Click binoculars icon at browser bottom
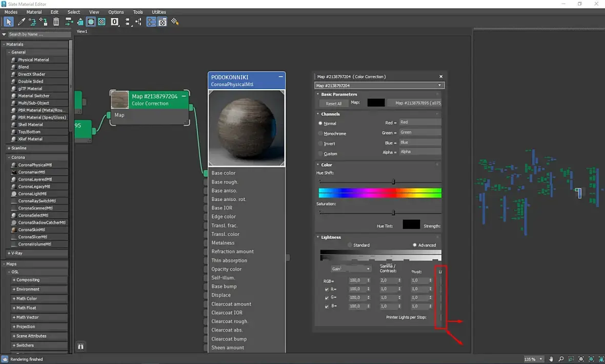Viewport: 605px width, 364px height. 80,347
